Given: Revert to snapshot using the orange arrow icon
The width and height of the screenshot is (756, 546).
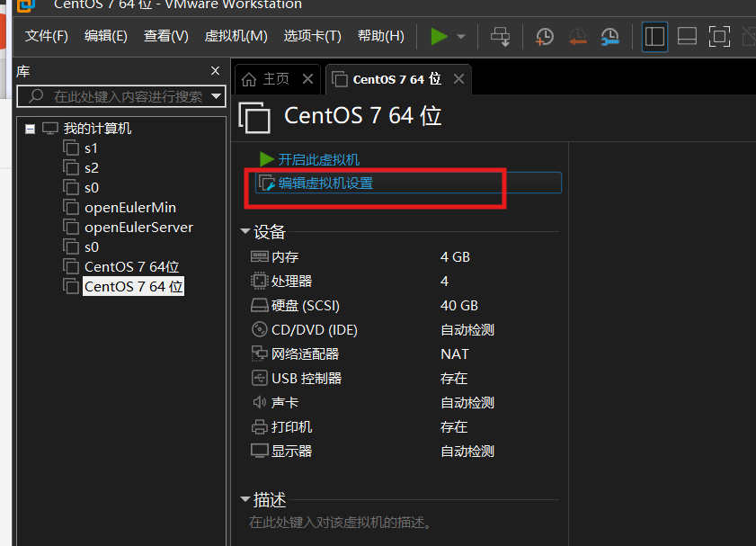Looking at the screenshot, I should [578, 37].
